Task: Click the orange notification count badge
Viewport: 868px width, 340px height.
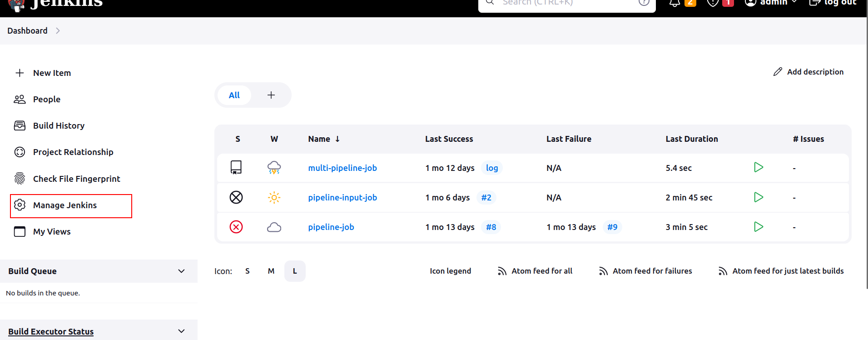Action: (690, 3)
